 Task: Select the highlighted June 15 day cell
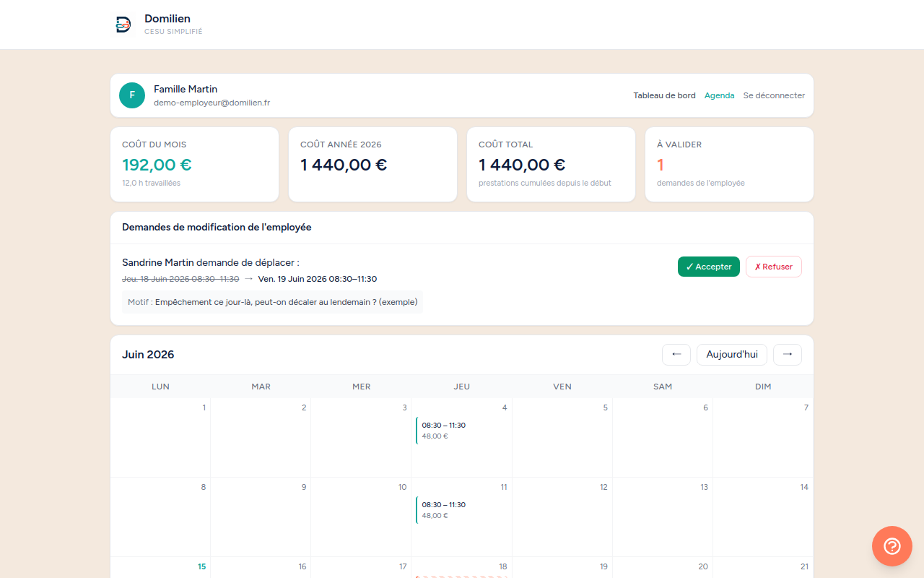point(160,567)
